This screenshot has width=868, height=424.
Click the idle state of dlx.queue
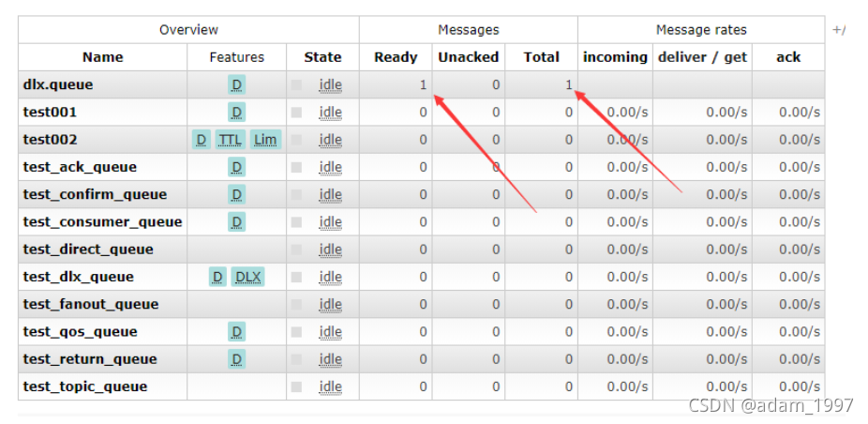tap(331, 84)
